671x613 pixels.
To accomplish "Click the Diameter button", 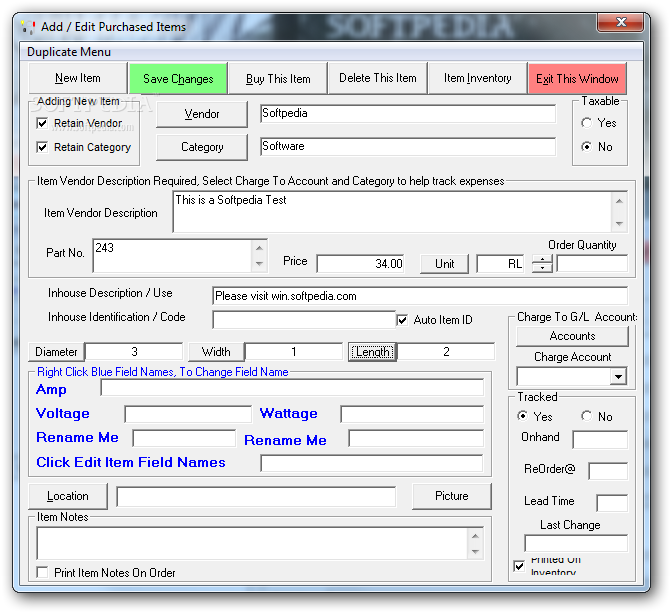I will (x=56, y=352).
